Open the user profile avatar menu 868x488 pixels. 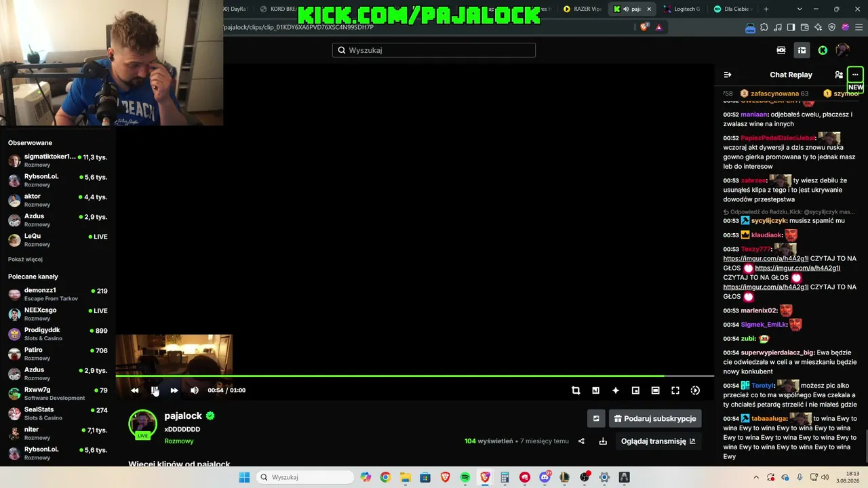[843, 50]
